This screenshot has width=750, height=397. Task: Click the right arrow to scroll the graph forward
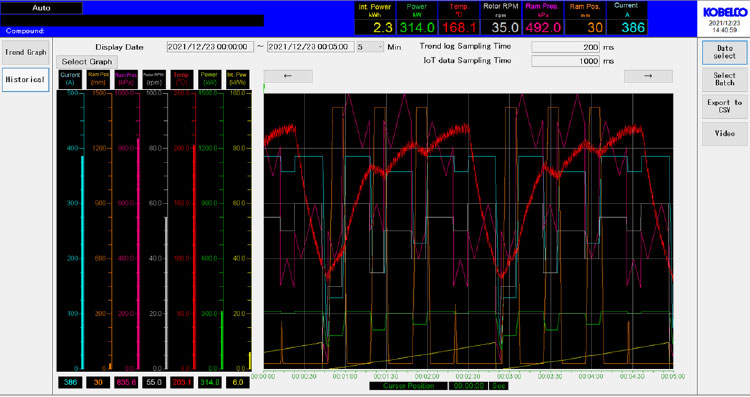click(648, 76)
